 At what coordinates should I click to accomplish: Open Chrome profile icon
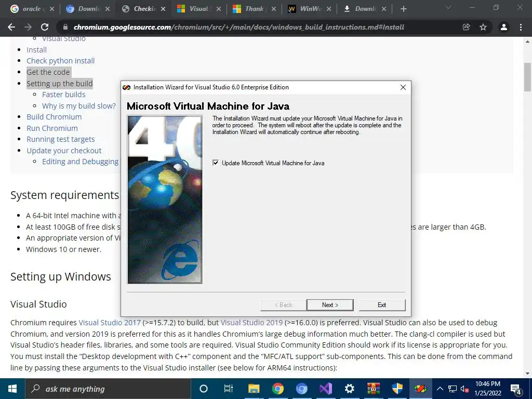pos(504,27)
